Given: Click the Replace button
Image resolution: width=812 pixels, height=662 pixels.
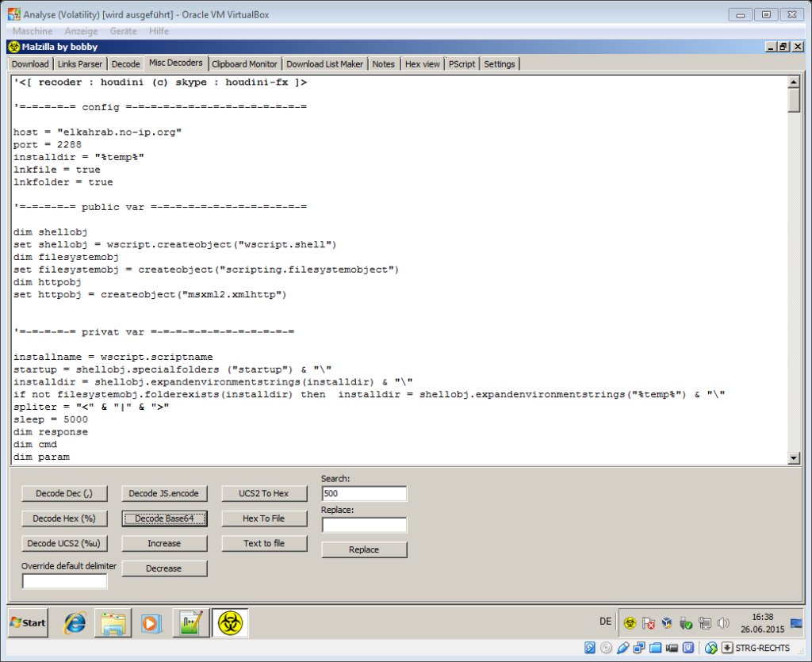Looking at the screenshot, I should pyautogui.click(x=364, y=549).
